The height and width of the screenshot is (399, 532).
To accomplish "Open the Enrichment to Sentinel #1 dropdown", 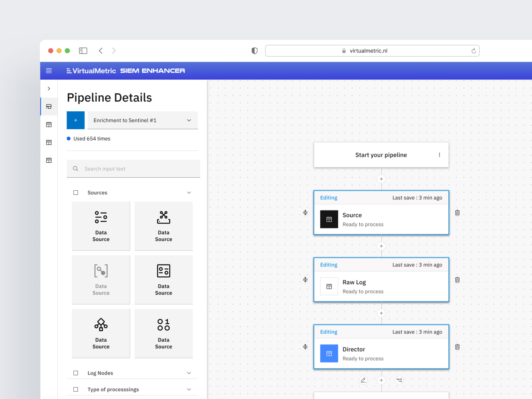I will pos(143,120).
